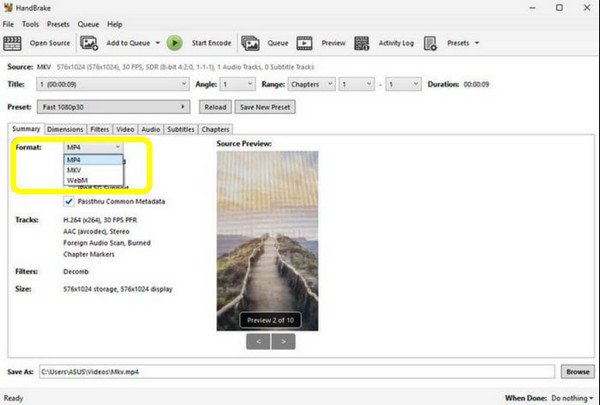600x405 pixels.
Task: Click the Activity Log label
Action: pyautogui.click(x=396, y=43)
